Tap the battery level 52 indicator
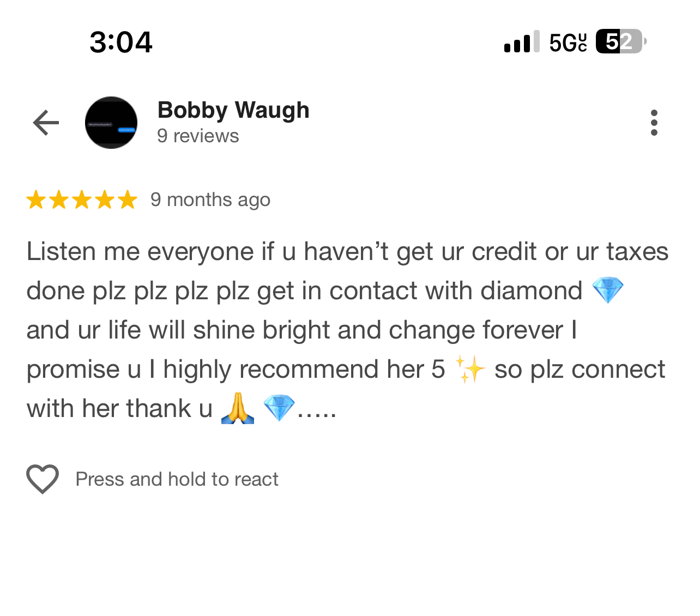The height and width of the screenshot is (616, 700). tap(621, 41)
